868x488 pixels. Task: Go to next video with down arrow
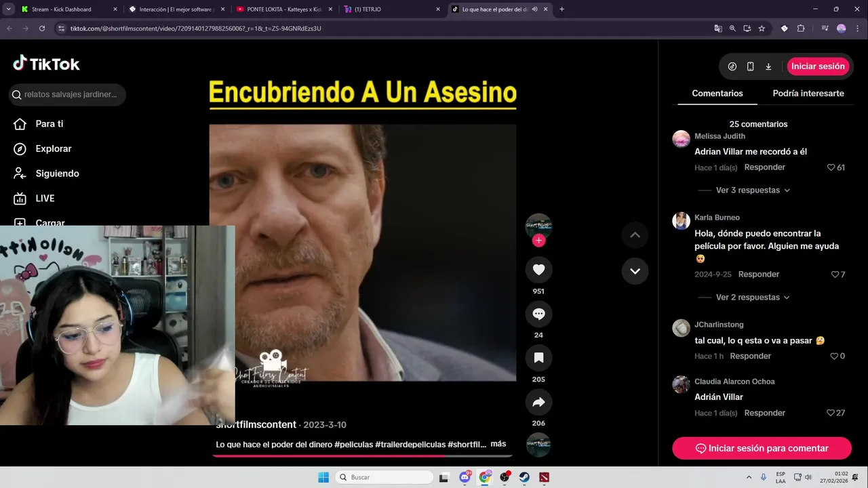coord(635,271)
